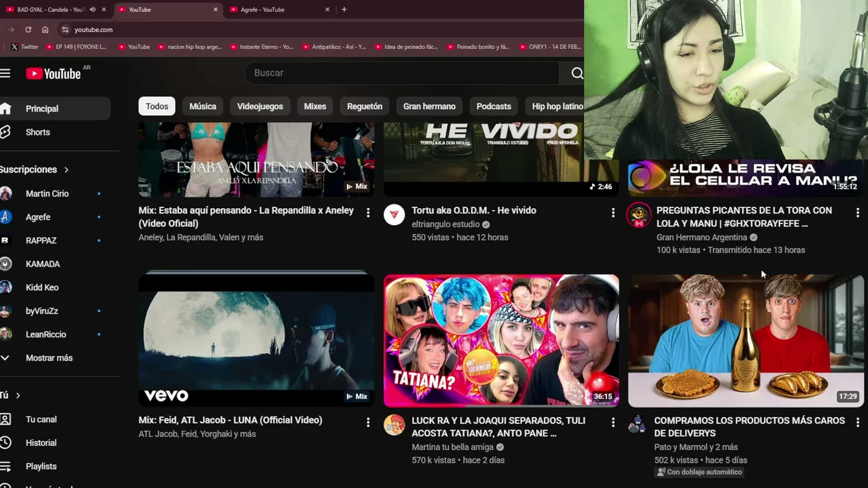Click the search magnifier button

tap(576, 73)
